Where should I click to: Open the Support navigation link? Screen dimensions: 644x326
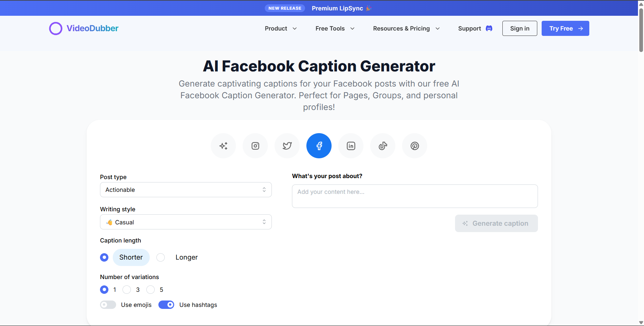[475, 29]
